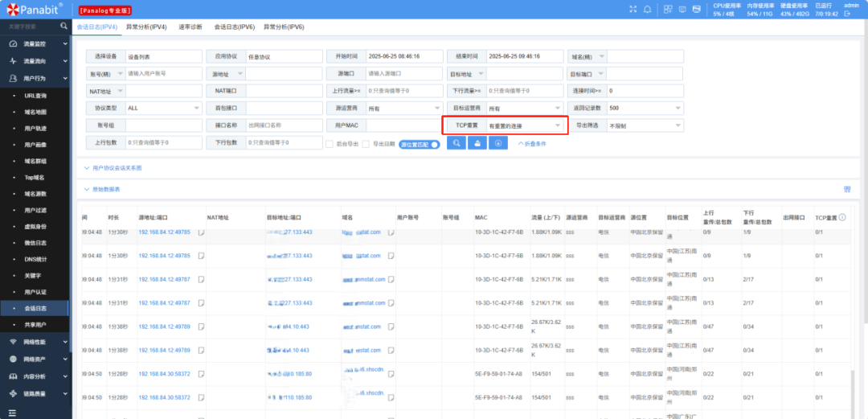Open the 协议类型 ALL dropdown
This screenshot has height=419, width=868.
164,108
